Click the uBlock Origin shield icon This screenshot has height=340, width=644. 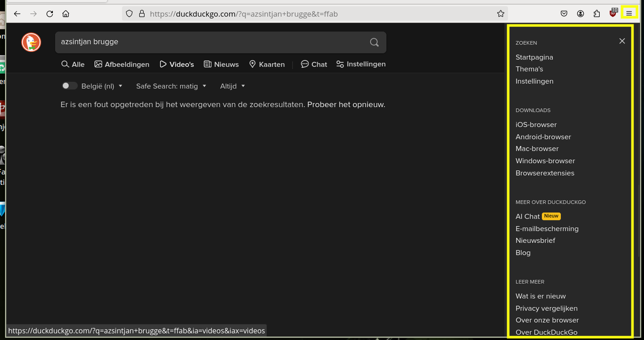click(x=613, y=13)
